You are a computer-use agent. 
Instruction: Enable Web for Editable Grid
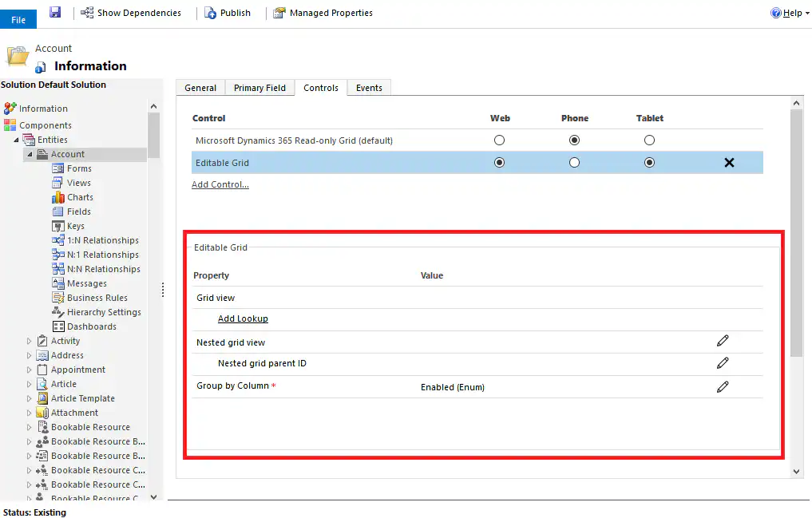coord(499,162)
